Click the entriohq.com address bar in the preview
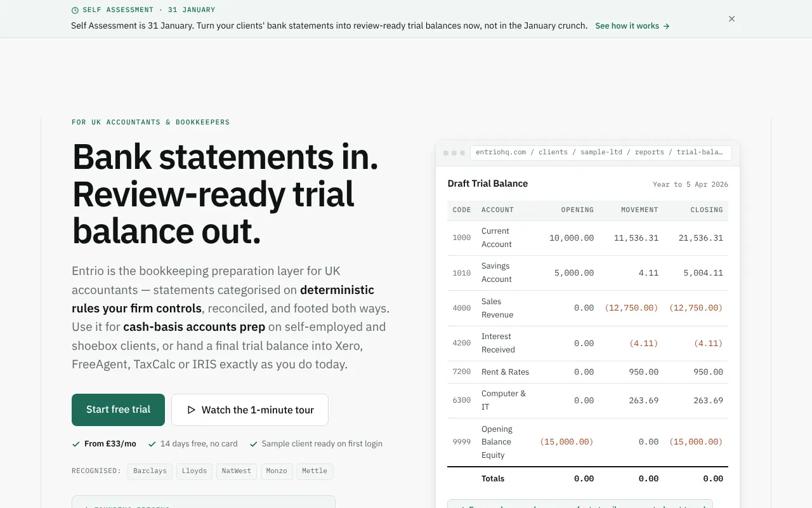 click(601, 152)
